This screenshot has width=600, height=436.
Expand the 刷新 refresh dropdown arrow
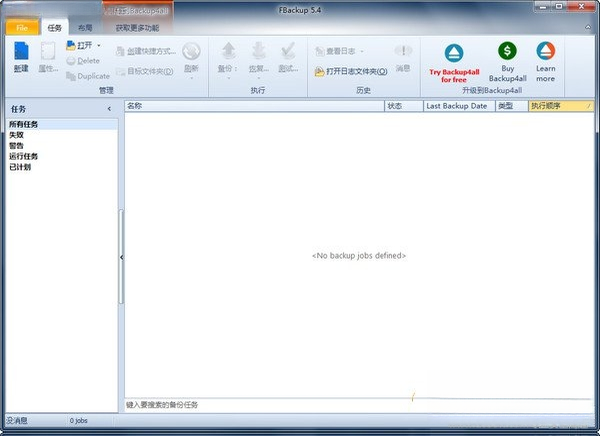pyautogui.click(x=191, y=78)
